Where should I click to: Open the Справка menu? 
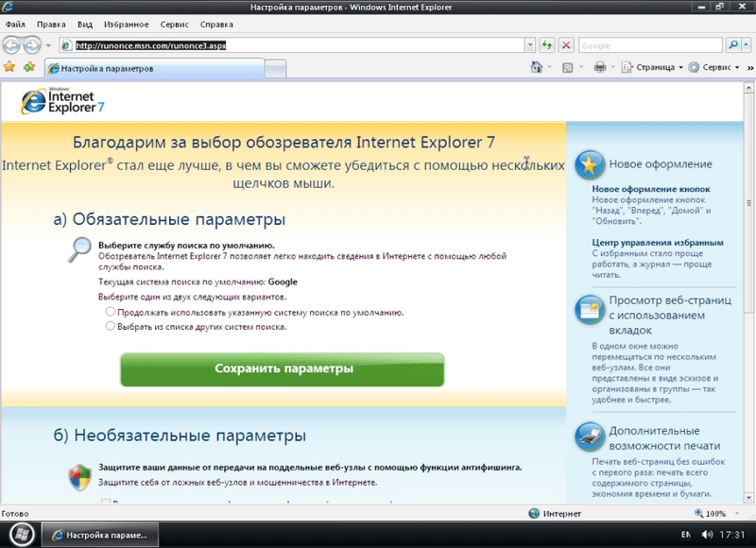tap(216, 25)
